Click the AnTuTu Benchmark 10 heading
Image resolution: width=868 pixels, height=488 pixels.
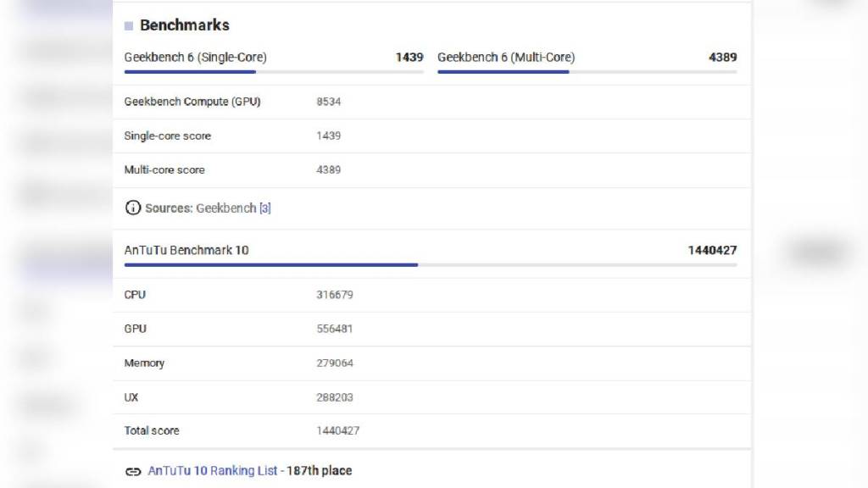(x=186, y=250)
